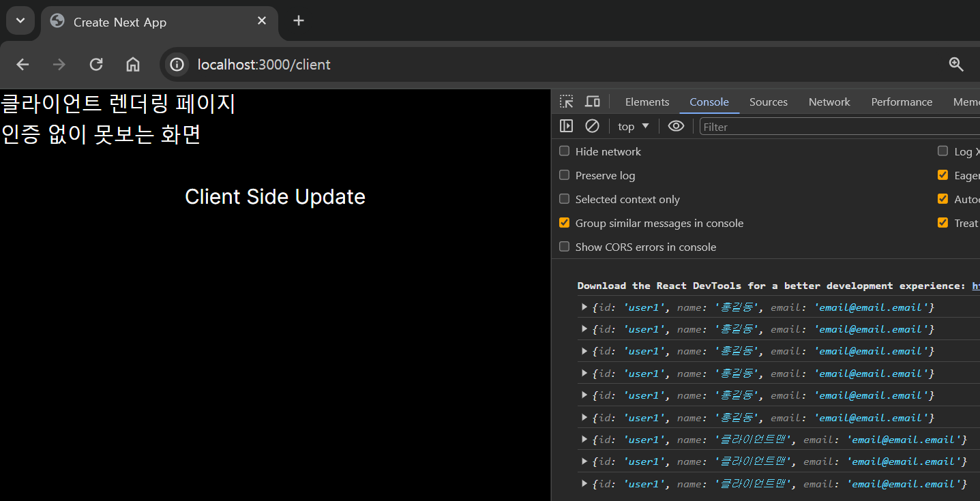Follow the React DevTools download link
This screenshot has width=980, height=501.
coord(975,285)
